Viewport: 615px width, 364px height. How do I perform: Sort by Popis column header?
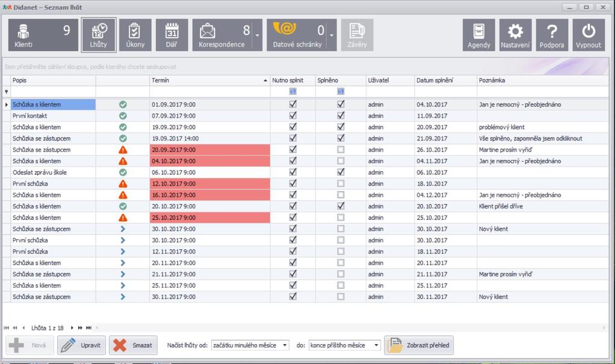coord(53,80)
